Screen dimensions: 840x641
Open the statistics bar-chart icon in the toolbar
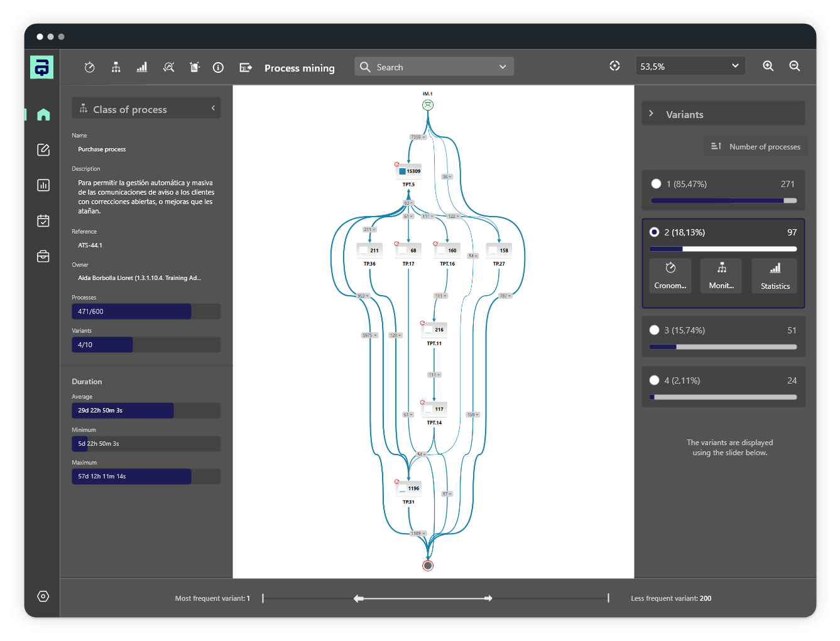[x=141, y=67]
